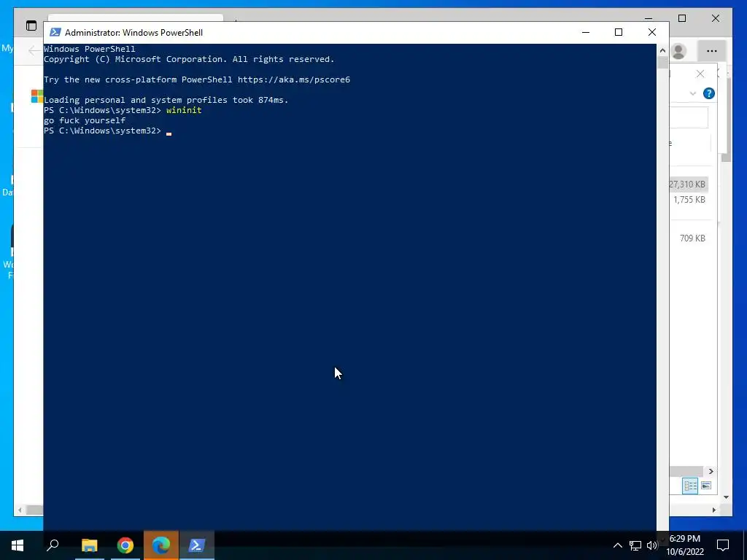This screenshot has height=560, width=747.
Task: Close the file dialog panel with X
Action: point(700,74)
